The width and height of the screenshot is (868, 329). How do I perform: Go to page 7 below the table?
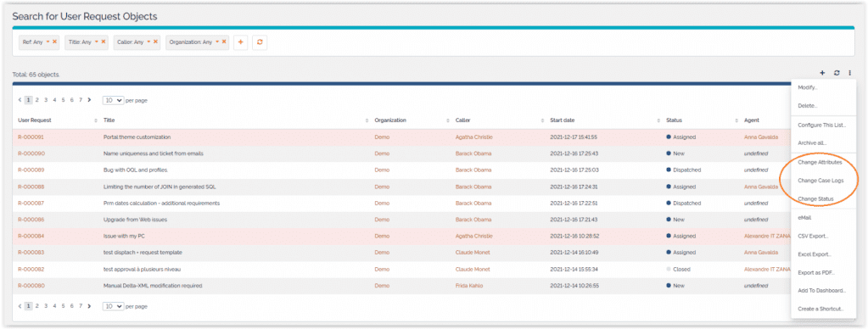[x=81, y=306]
